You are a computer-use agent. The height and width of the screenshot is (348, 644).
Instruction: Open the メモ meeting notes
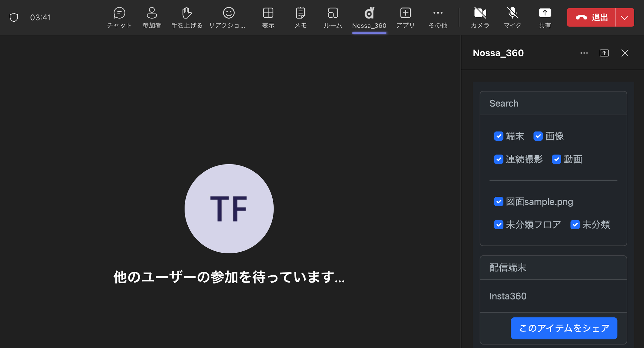pyautogui.click(x=300, y=17)
